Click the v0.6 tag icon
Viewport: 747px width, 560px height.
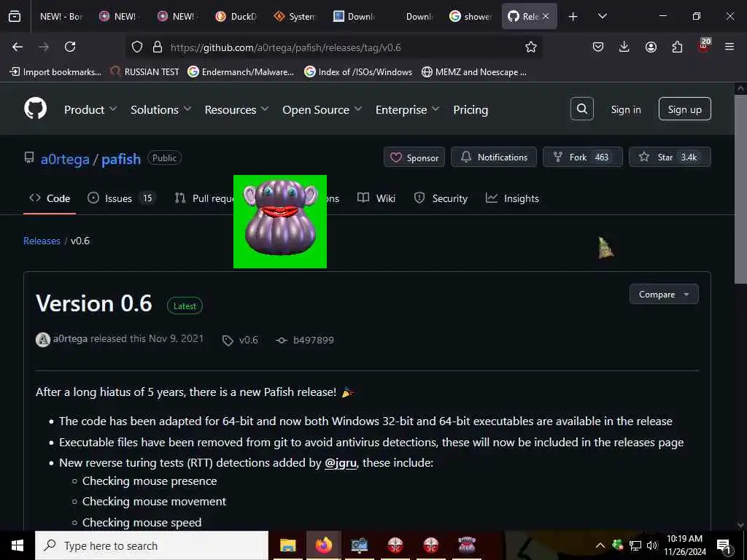coord(228,341)
